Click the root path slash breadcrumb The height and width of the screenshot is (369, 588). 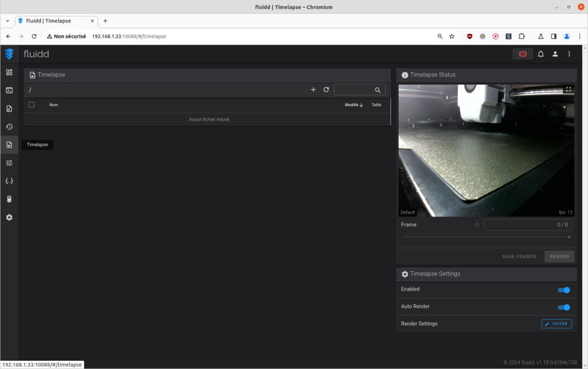click(x=30, y=90)
